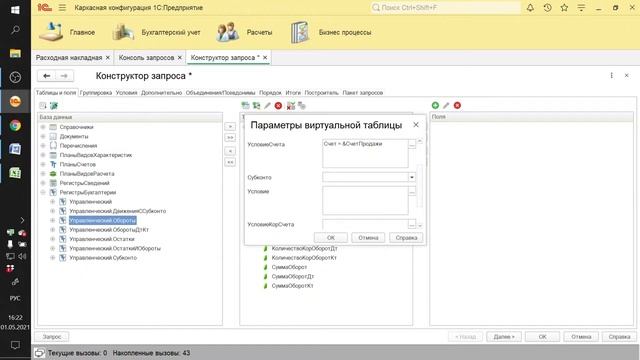Click the Условие text field in the dialog
This screenshot has width=640, height=360.
pos(365,200)
